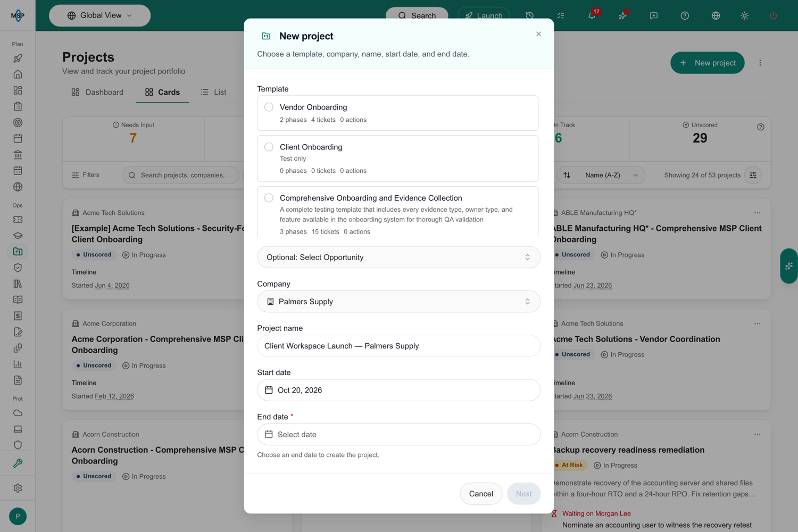Click the Next button in dialog
Image resolution: width=798 pixels, height=532 pixels.
(523, 494)
